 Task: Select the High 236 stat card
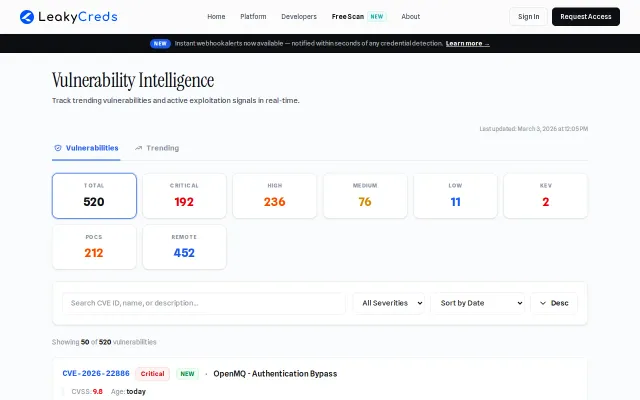pos(275,196)
